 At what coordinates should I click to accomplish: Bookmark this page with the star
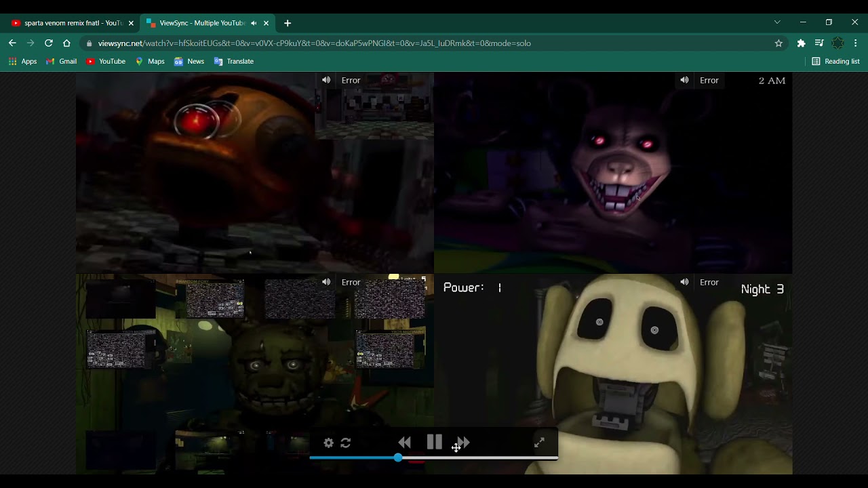click(x=778, y=43)
